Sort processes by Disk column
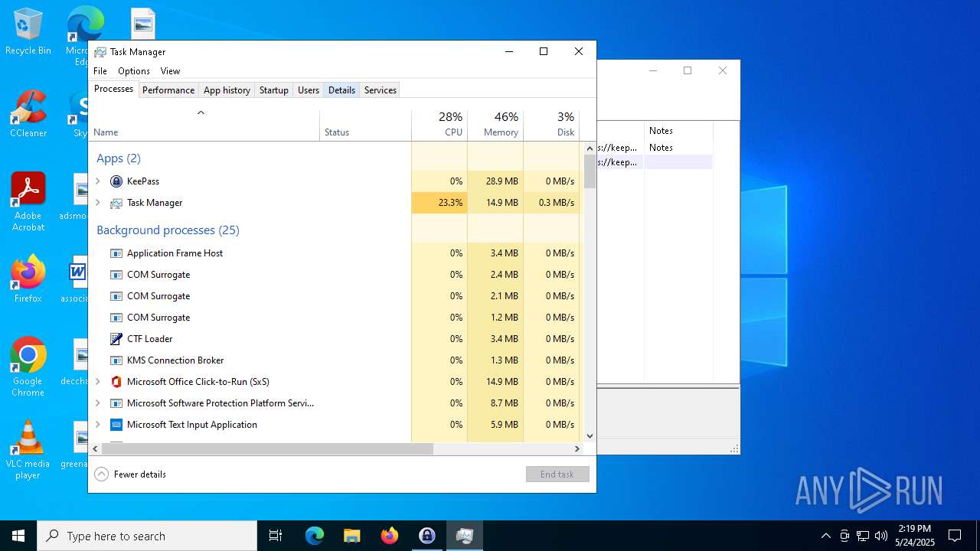 (x=551, y=126)
